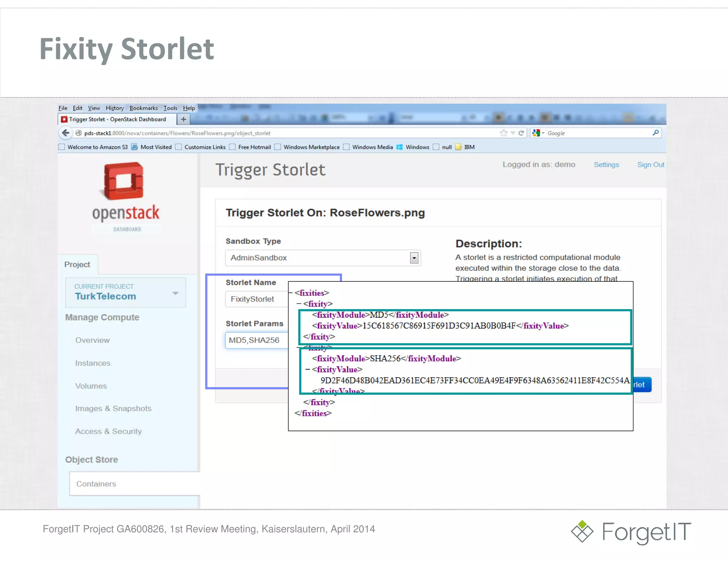The height and width of the screenshot is (562, 728).
Task: Click the bookmark star icon in address bar
Action: (503, 133)
